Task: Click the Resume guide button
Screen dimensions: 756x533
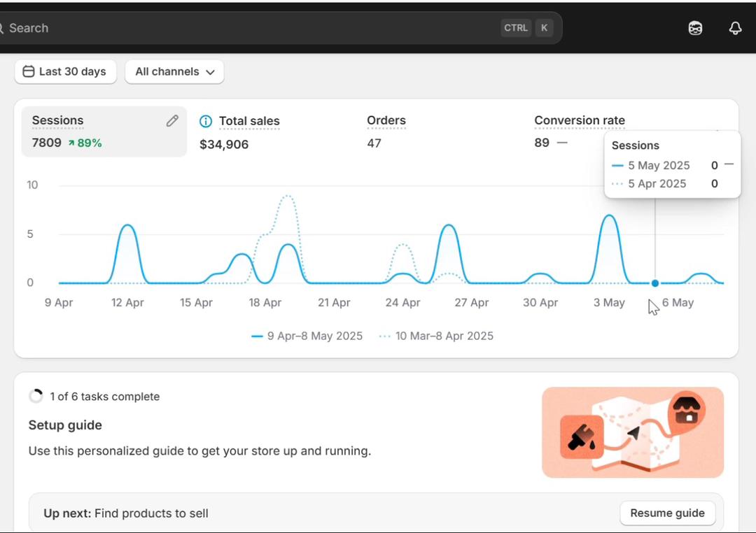Action: point(667,513)
